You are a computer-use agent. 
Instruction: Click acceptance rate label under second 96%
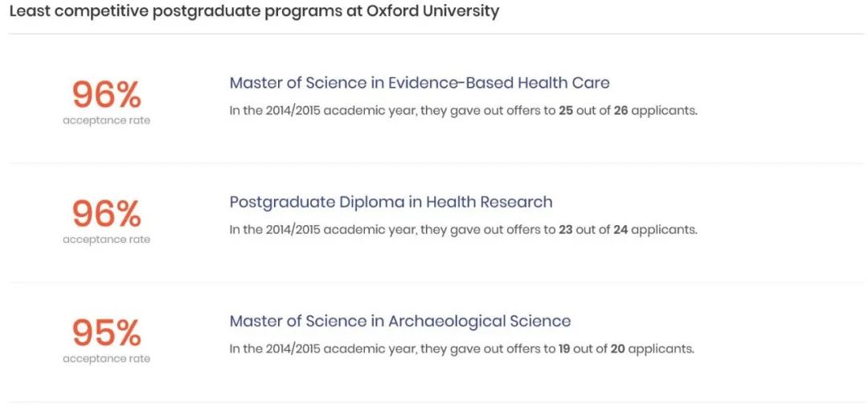pyautogui.click(x=106, y=240)
